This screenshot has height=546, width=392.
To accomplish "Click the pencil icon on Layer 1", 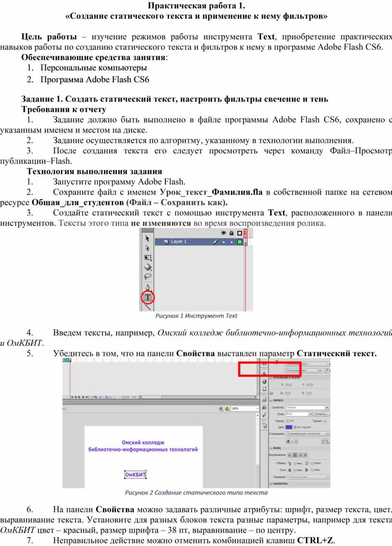I will pos(216,241).
